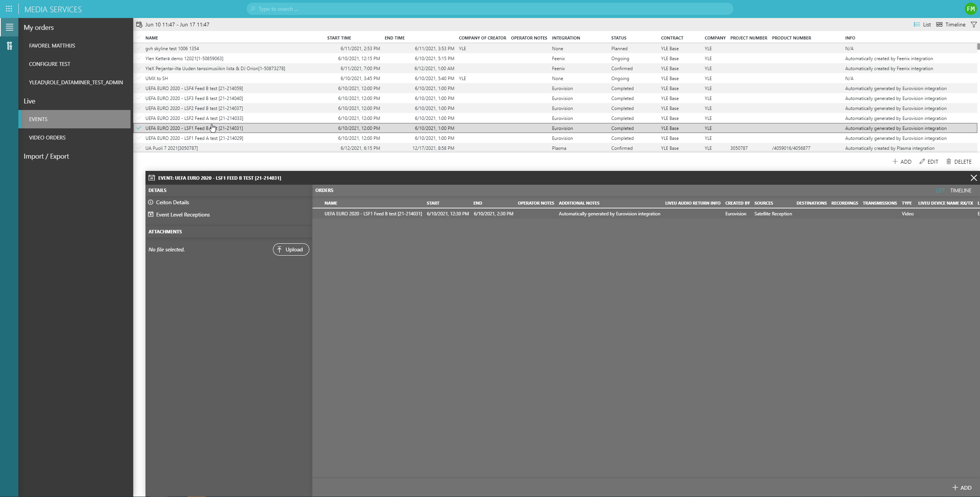980x497 pixels.
Task: Sort events by START TIME column
Action: coord(339,38)
